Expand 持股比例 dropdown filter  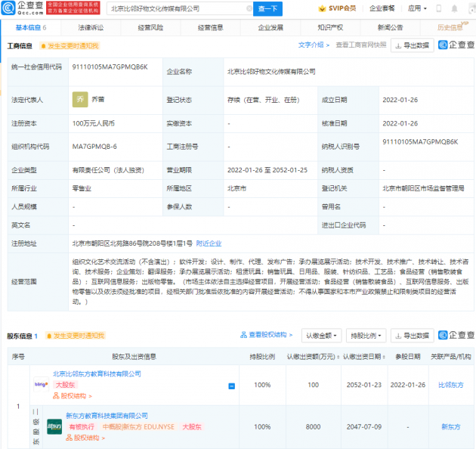point(366,336)
